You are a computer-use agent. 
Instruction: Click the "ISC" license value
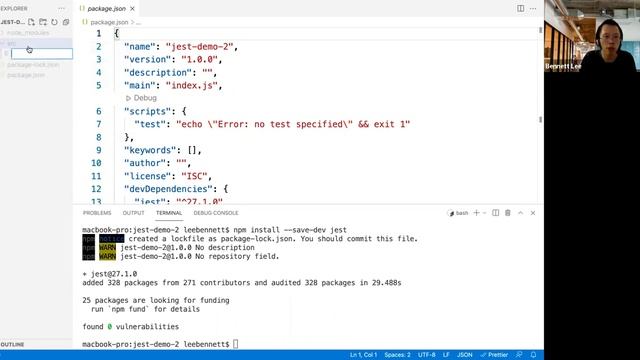tap(194, 176)
